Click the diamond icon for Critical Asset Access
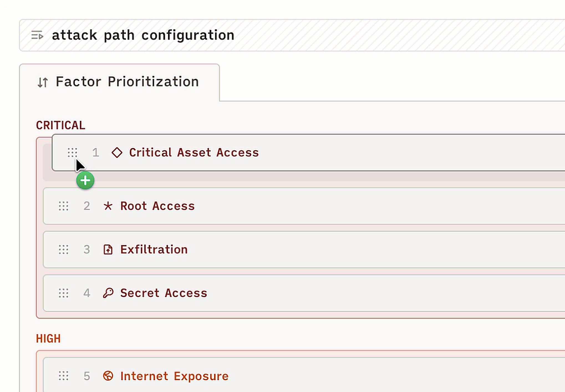The image size is (565, 392). [x=117, y=152]
